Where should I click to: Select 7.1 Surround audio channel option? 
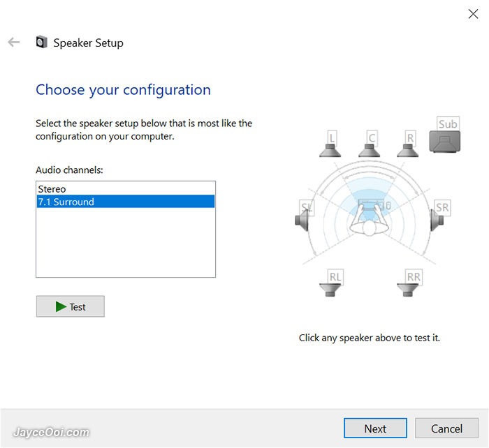point(126,202)
